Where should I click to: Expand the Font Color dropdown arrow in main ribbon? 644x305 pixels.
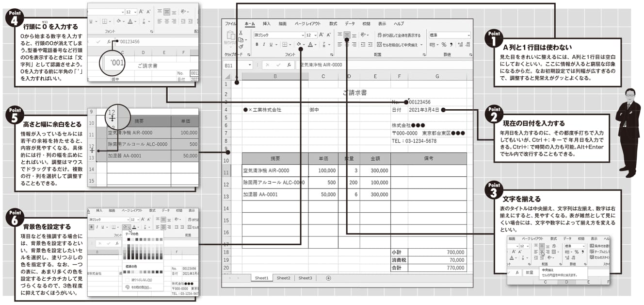[x=315, y=45]
